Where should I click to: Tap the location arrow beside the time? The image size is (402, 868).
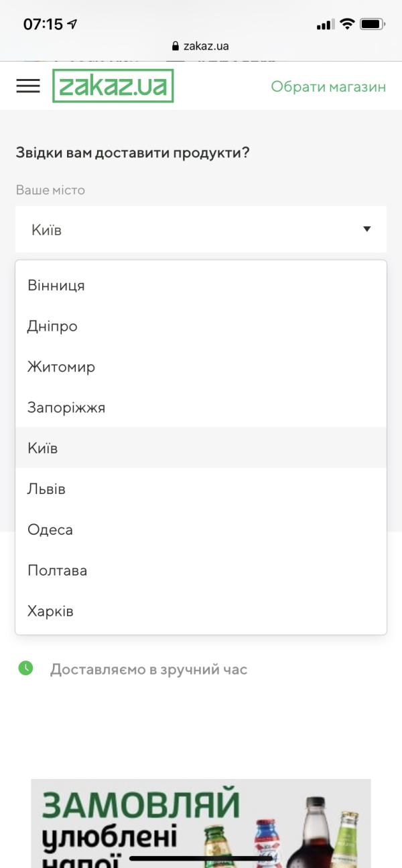pos(72,24)
